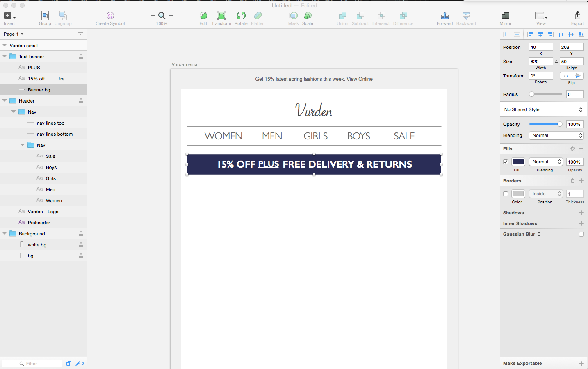Click the Width size input field
588x369 pixels.
pyautogui.click(x=540, y=61)
